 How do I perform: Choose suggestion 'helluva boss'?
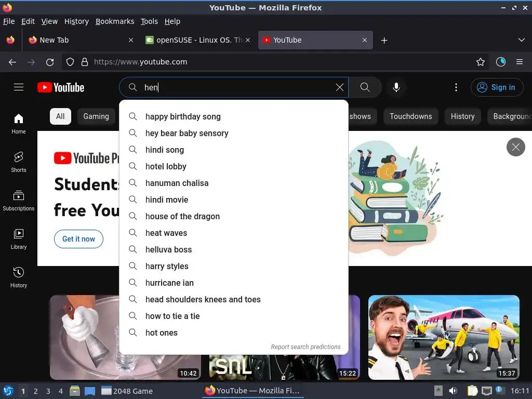234,250
